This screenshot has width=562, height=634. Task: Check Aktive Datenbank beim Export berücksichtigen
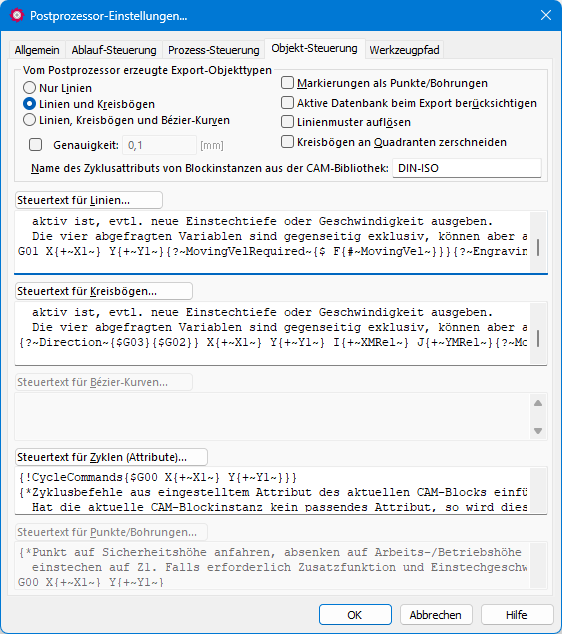click(x=287, y=103)
